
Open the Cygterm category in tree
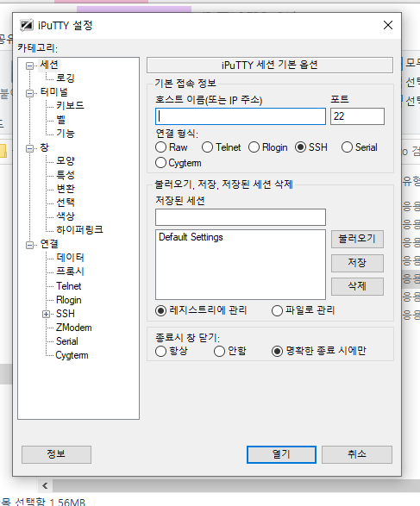tap(72, 355)
